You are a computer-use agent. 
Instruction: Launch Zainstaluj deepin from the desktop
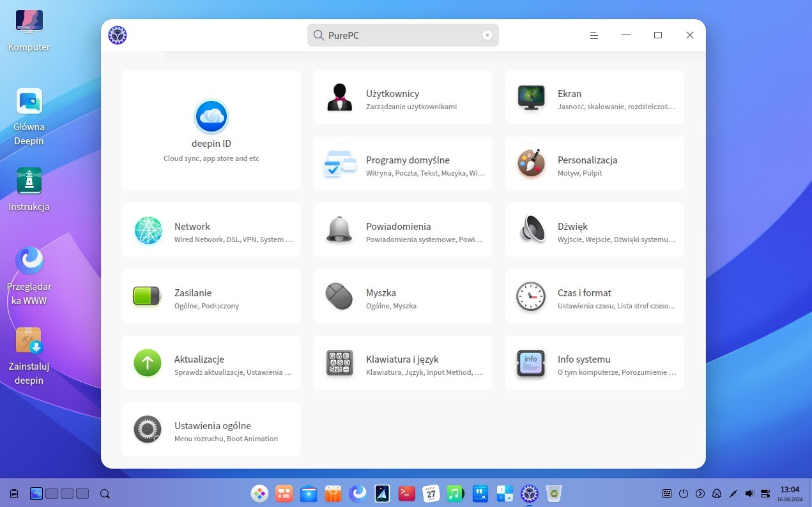pos(29,354)
